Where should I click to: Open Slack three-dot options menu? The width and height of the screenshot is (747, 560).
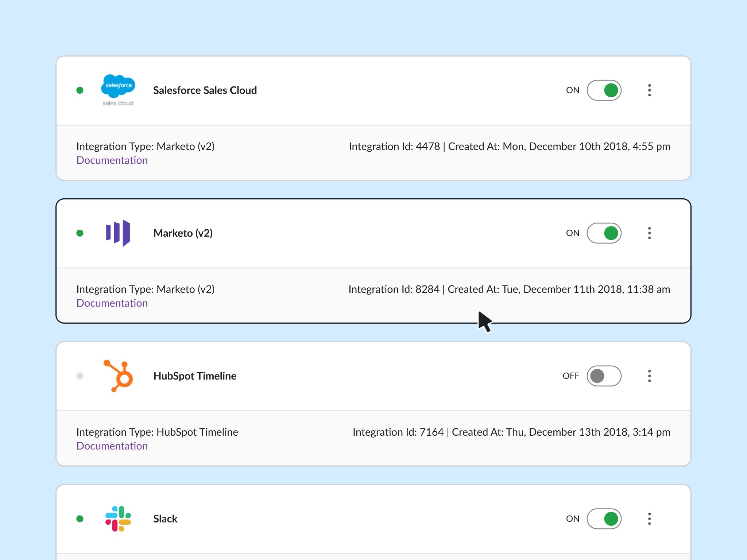click(649, 518)
